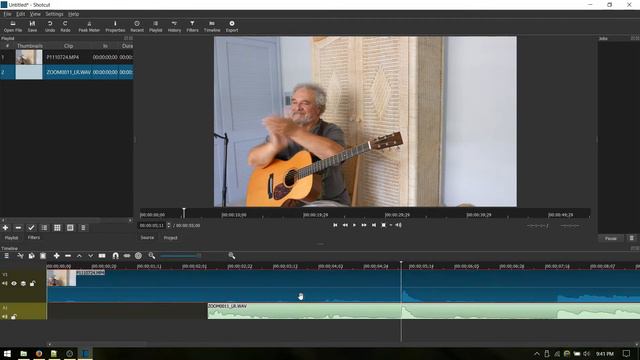Open the File menu
This screenshot has width=640, height=360.
pyautogui.click(x=7, y=14)
